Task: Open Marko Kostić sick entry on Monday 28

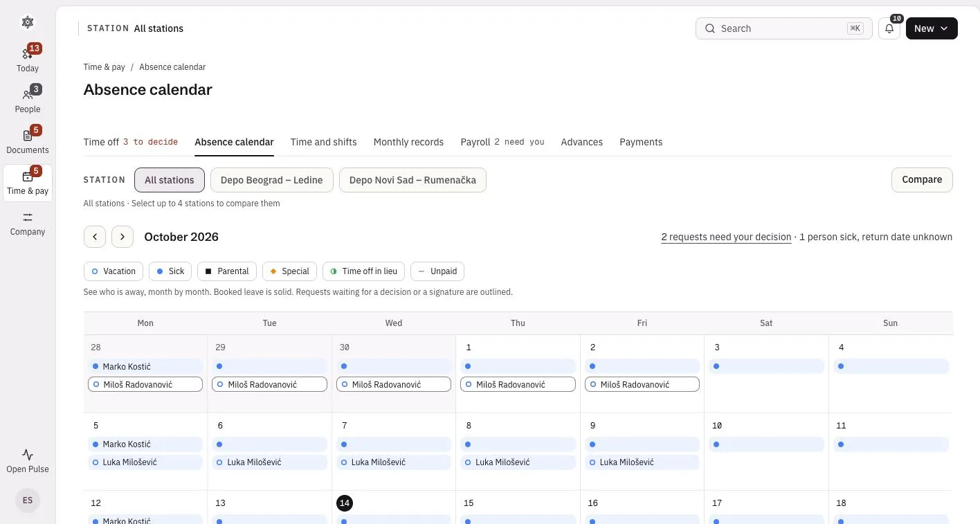Action: 145,366
